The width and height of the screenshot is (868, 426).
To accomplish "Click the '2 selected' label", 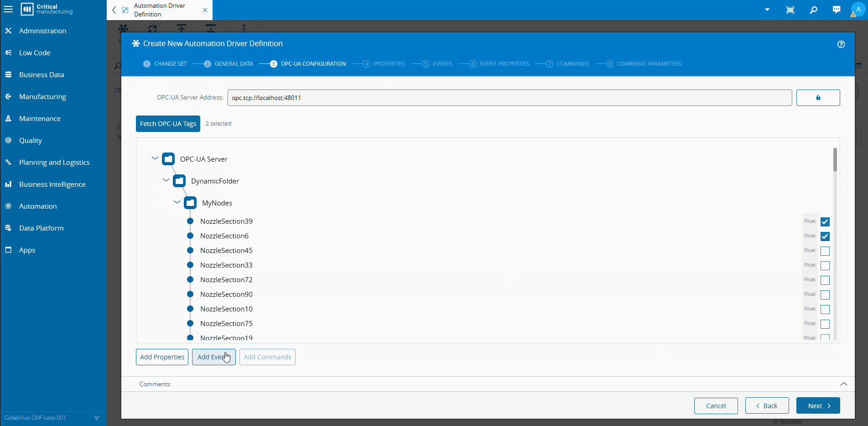I will (218, 124).
